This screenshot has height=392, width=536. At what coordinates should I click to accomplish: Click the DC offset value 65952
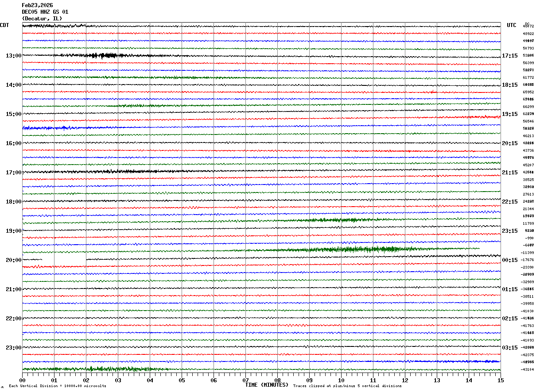528,92
